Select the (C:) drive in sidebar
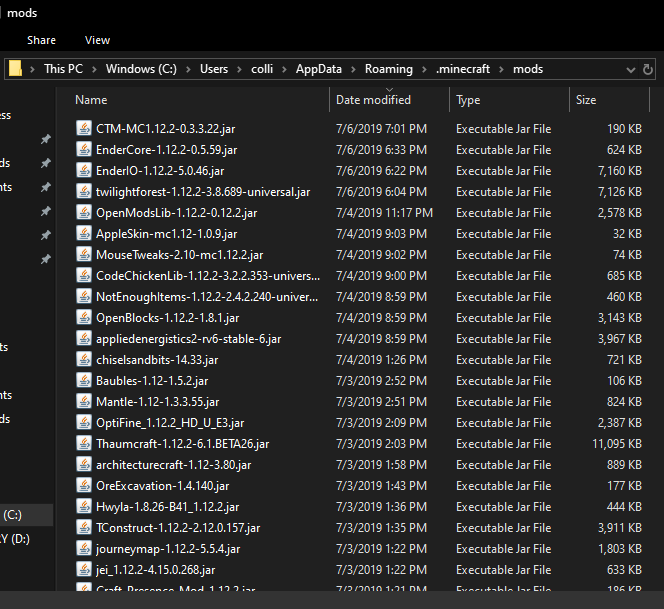 click(x=26, y=515)
